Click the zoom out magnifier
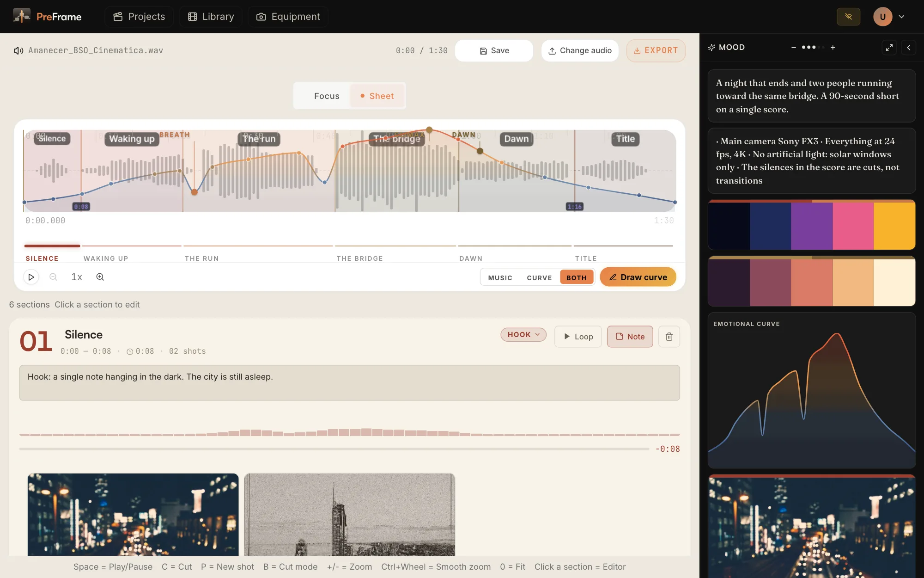 pyautogui.click(x=53, y=277)
